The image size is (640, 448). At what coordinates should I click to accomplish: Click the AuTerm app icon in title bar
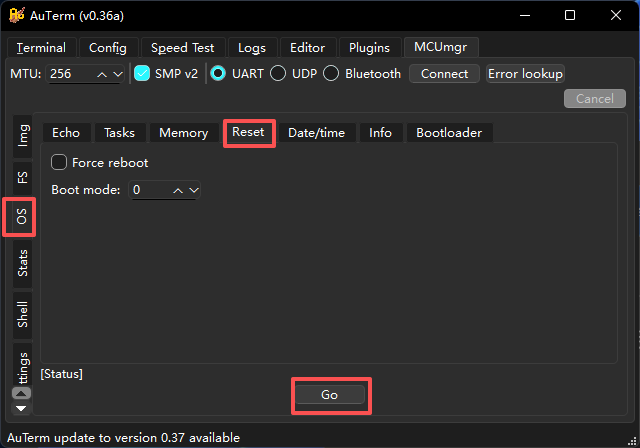pyautogui.click(x=17, y=16)
